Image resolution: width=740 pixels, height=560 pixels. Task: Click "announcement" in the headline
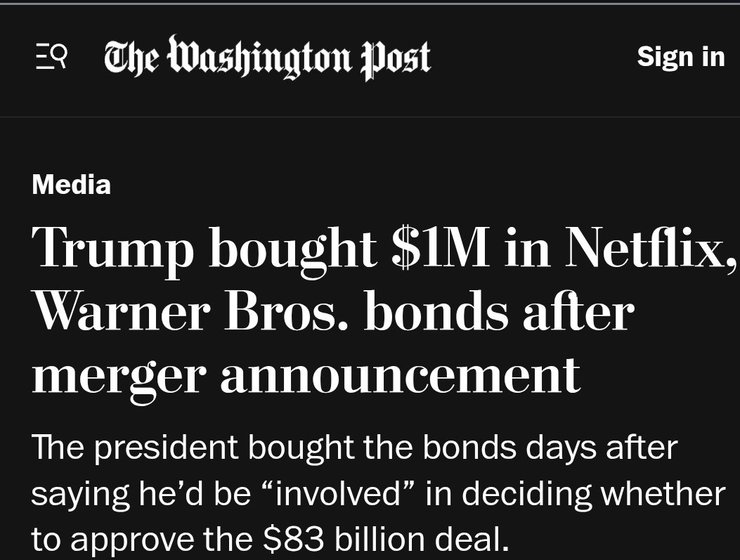pos(400,376)
